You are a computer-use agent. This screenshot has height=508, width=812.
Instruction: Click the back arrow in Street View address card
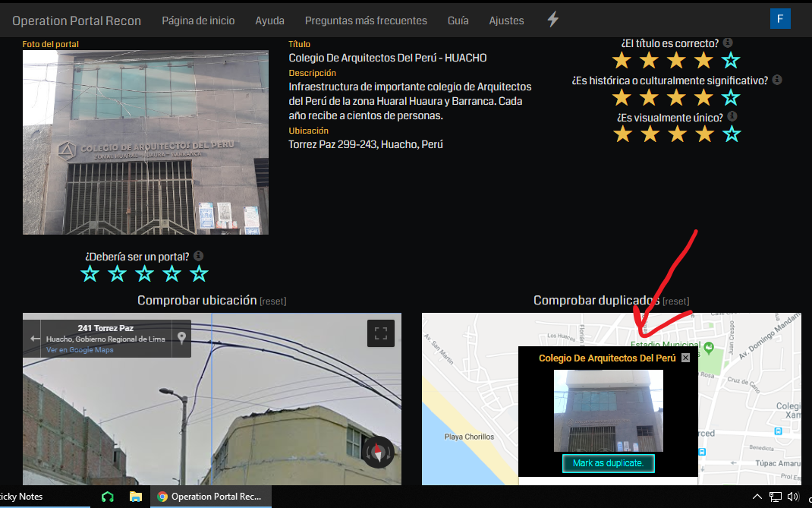point(35,339)
